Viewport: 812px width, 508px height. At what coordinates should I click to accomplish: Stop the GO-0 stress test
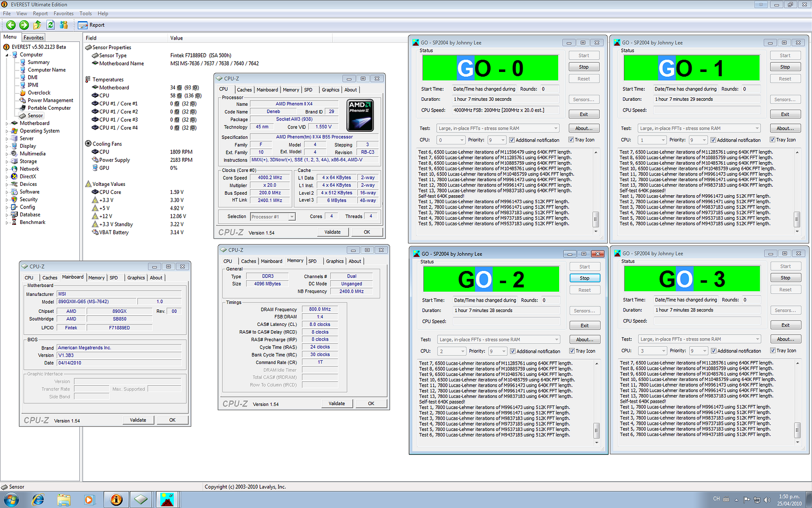click(584, 67)
